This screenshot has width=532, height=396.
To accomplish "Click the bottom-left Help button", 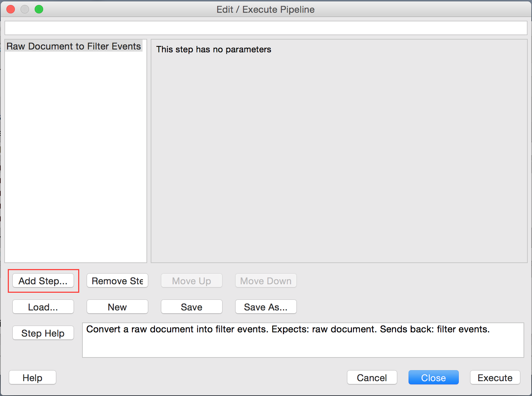I will pos(32,378).
